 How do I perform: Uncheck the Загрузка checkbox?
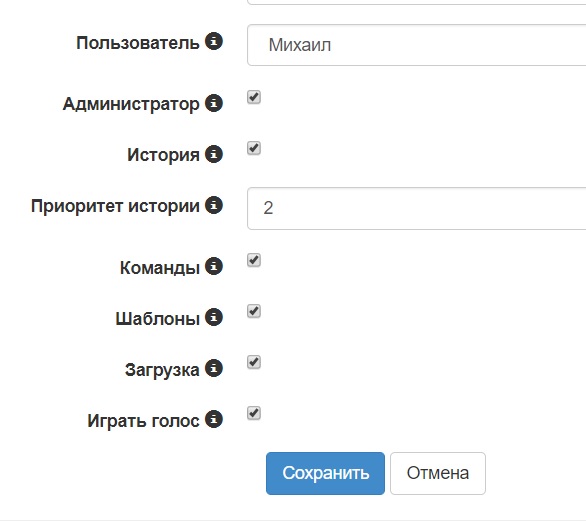click(x=254, y=362)
